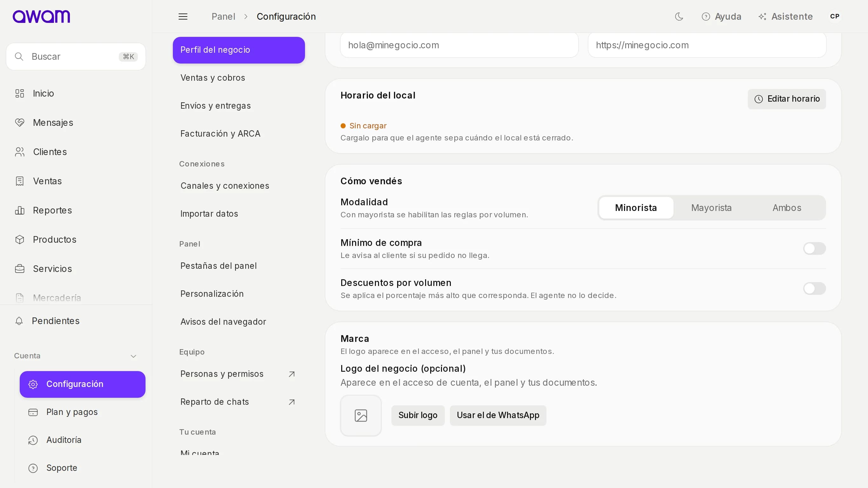Click the Auditoría history icon
The image size is (868, 488).
click(33, 440)
